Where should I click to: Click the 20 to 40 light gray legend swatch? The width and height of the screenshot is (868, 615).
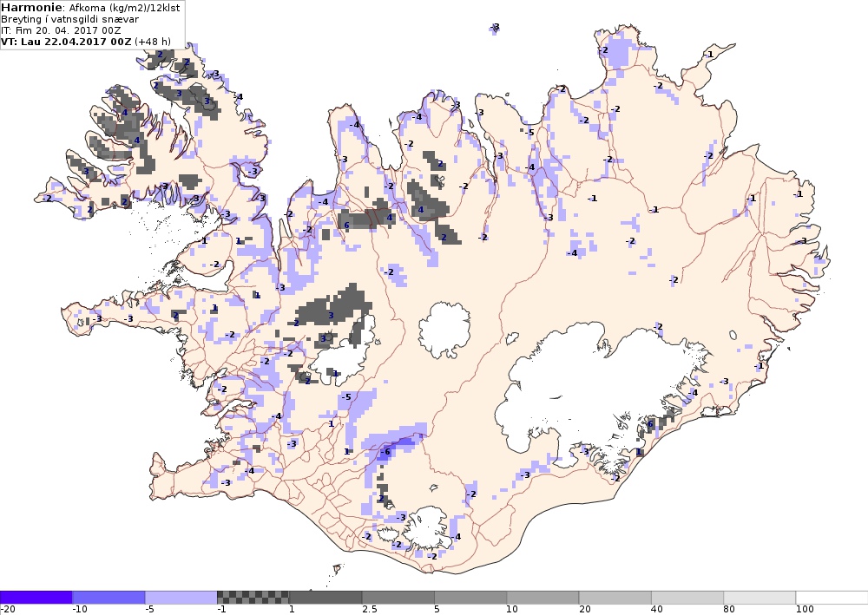615,598
